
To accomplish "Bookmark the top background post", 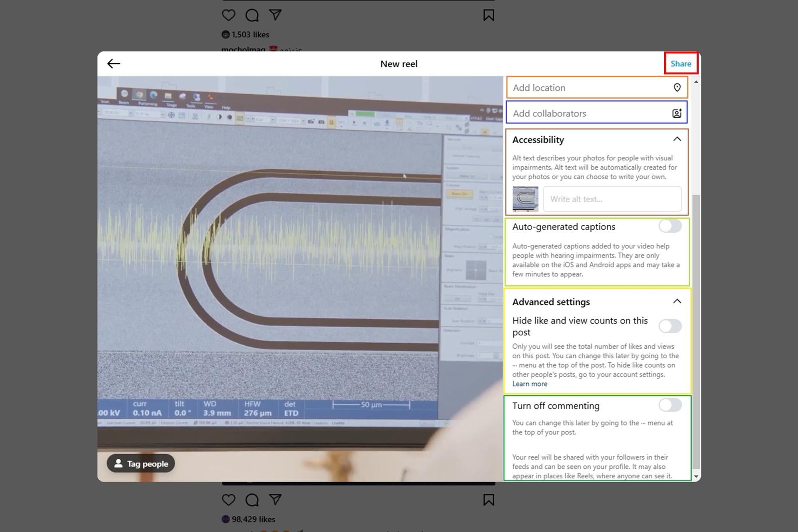I will [x=489, y=15].
